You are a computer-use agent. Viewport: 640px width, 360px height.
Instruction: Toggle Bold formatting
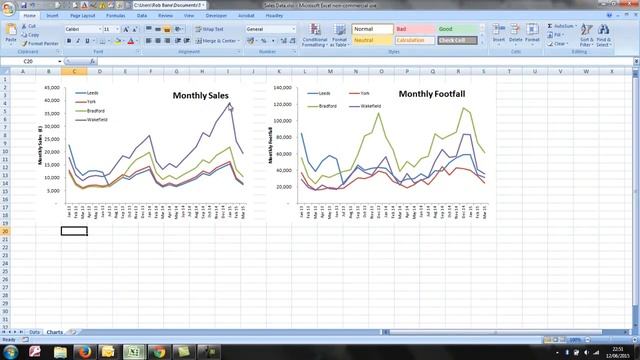pyautogui.click(x=69, y=41)
